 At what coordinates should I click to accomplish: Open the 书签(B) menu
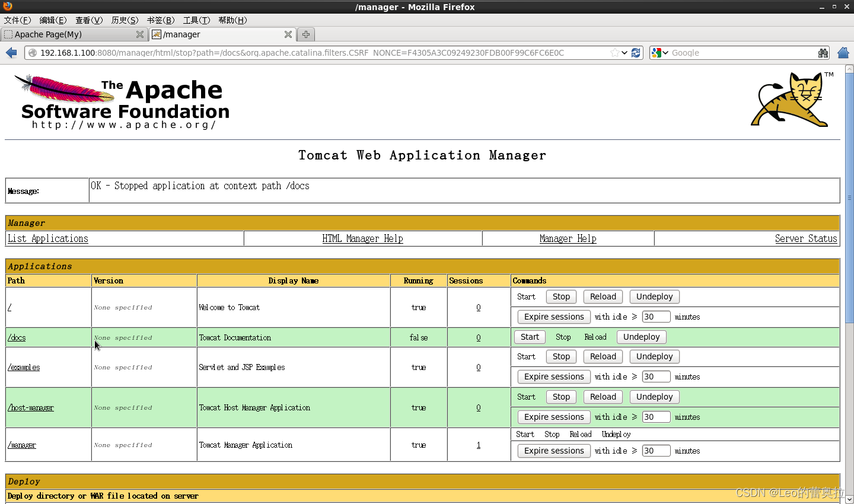[161, 20]
